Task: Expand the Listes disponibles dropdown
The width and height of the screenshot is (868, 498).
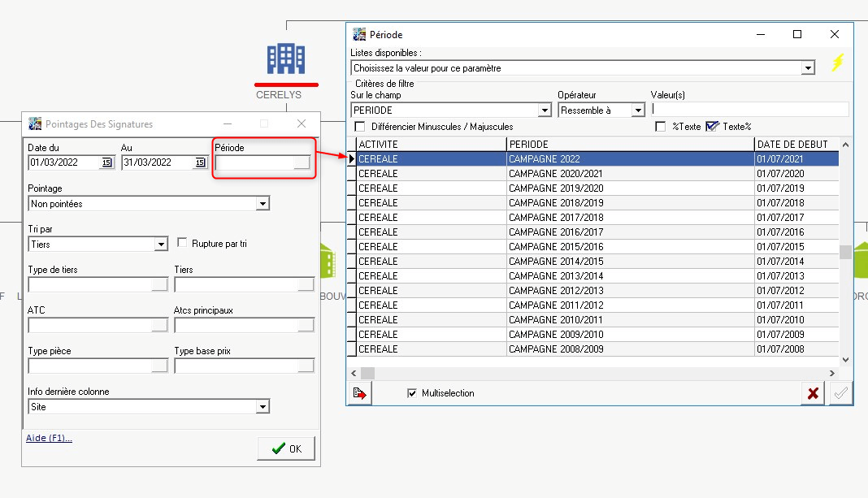Action: (x=807, y=68)
